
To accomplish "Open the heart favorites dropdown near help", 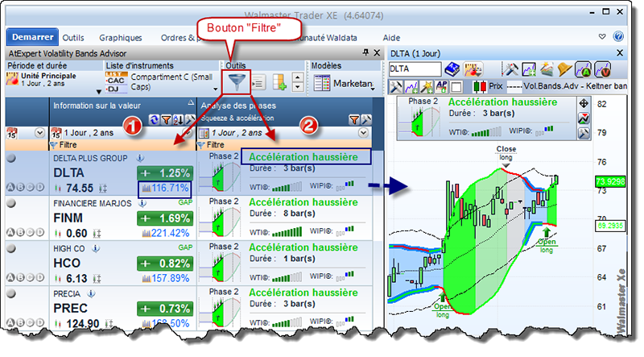I will pyautogui.click(x=602, y=36).
